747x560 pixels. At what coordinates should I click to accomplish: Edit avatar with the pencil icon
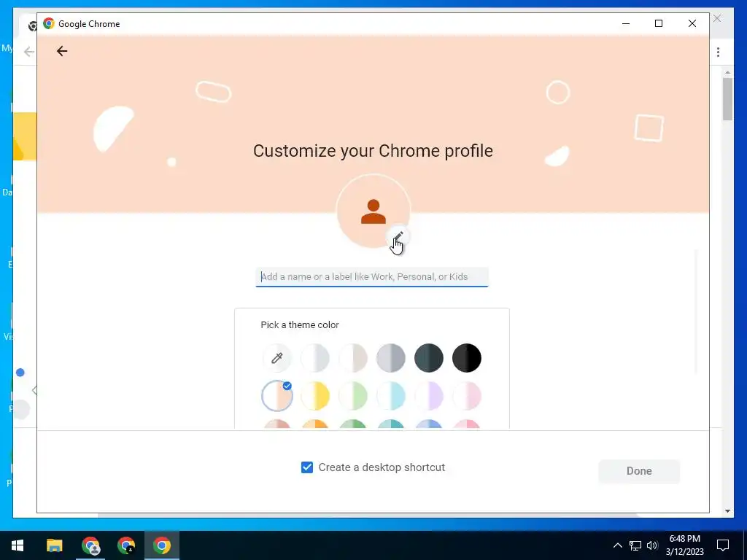pyautogui.click(x=398, y=236)
